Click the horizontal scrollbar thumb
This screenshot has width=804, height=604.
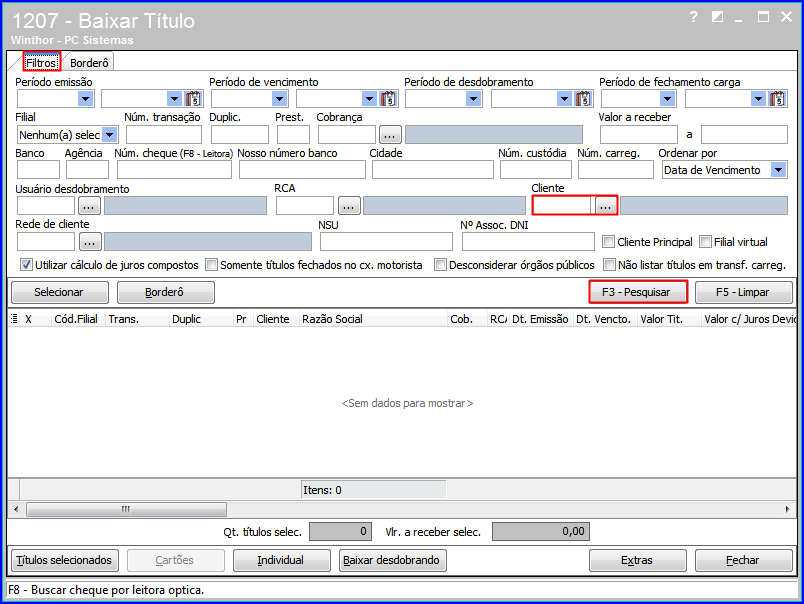(126, 509)
